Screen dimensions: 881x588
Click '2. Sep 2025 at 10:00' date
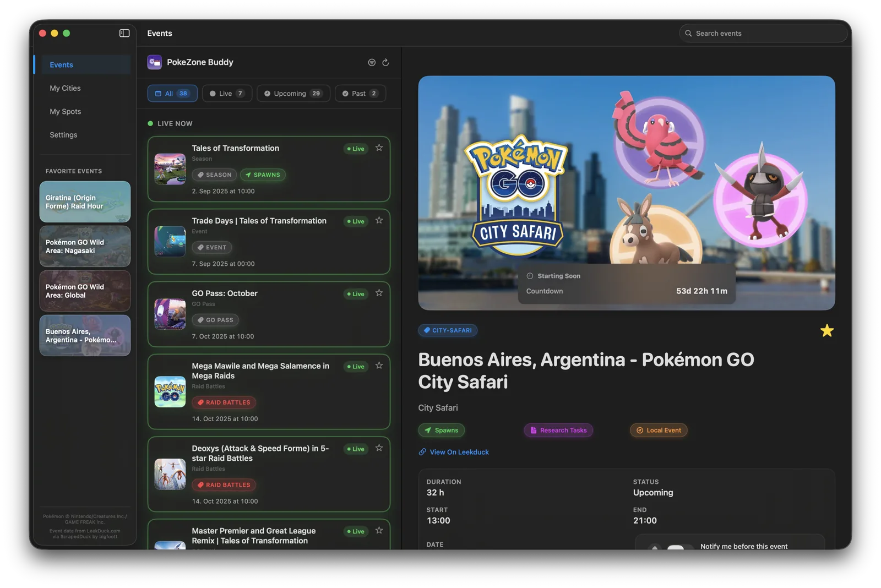pyautogui.click(x=223, y=192)
